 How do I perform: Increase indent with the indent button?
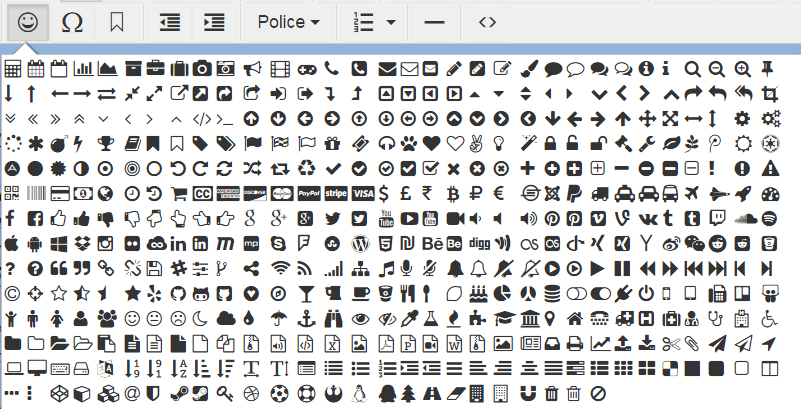(x=214, y=22)
